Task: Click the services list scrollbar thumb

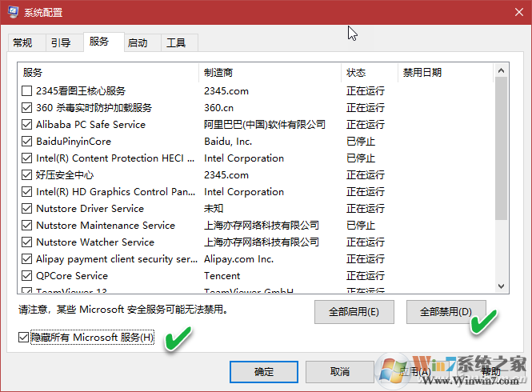Action: click(501, 149)
